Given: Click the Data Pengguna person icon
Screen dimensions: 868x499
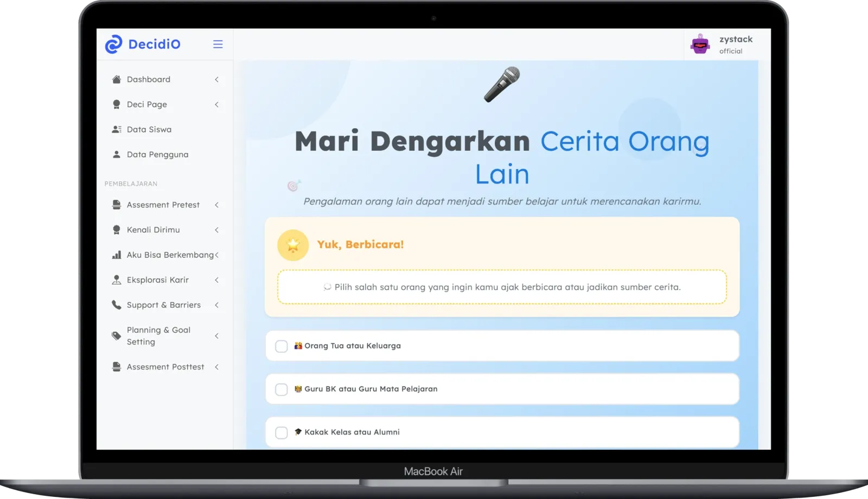Looking at the screenshot, I should (116, 154).
